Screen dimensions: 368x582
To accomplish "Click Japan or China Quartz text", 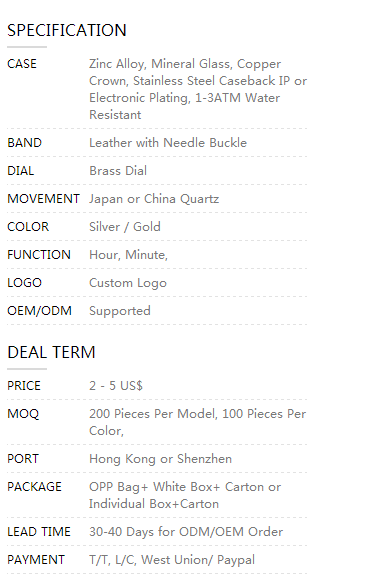I will tap(154, 199).
